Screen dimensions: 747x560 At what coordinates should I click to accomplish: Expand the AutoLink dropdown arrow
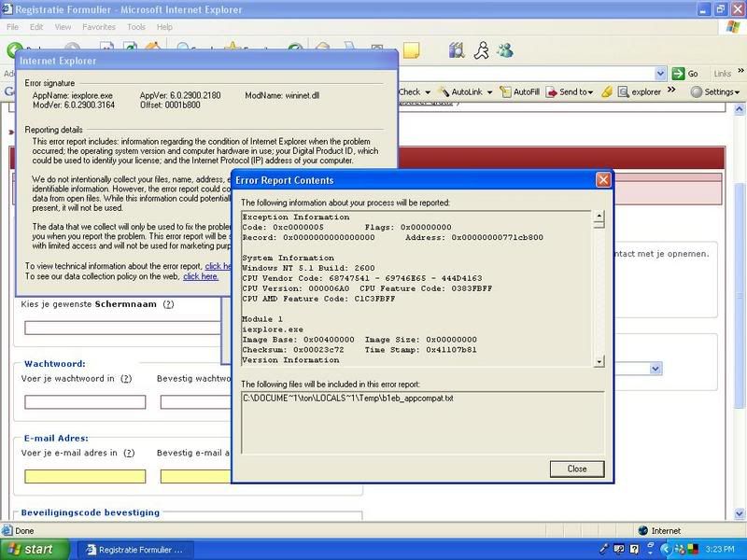click(489, 92)
